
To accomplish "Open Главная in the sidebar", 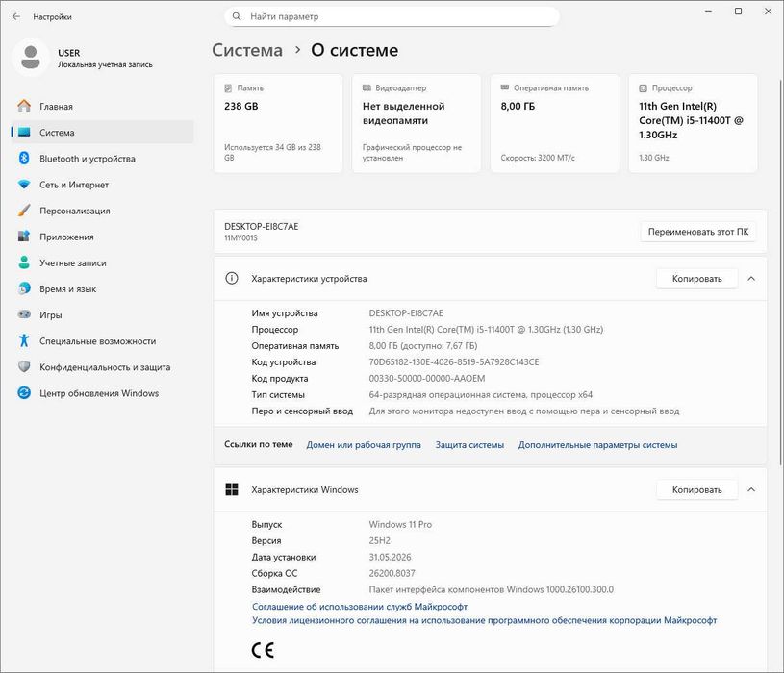I will pyautogui.click(x=103, y=107).
